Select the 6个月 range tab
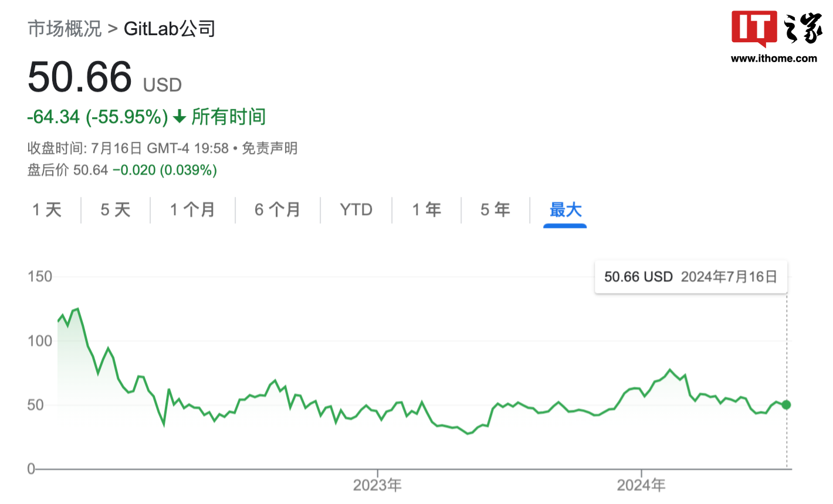 tap(277, 209)
